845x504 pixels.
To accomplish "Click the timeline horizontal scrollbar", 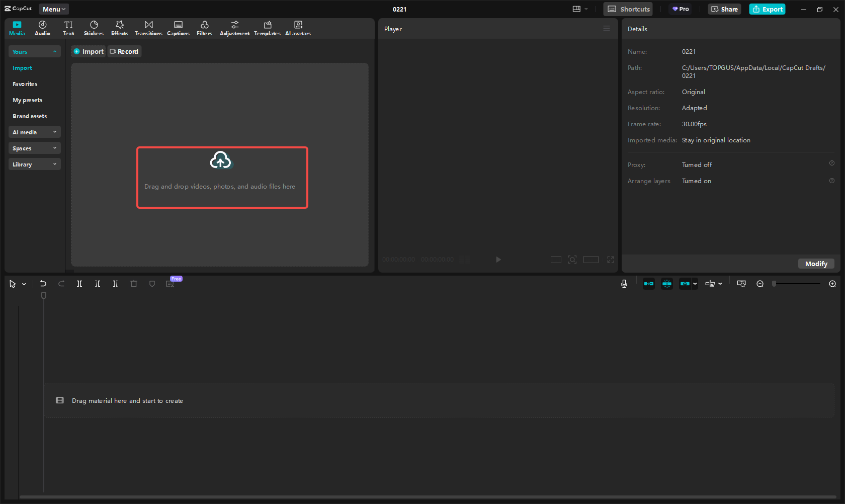I will point(428,497).
